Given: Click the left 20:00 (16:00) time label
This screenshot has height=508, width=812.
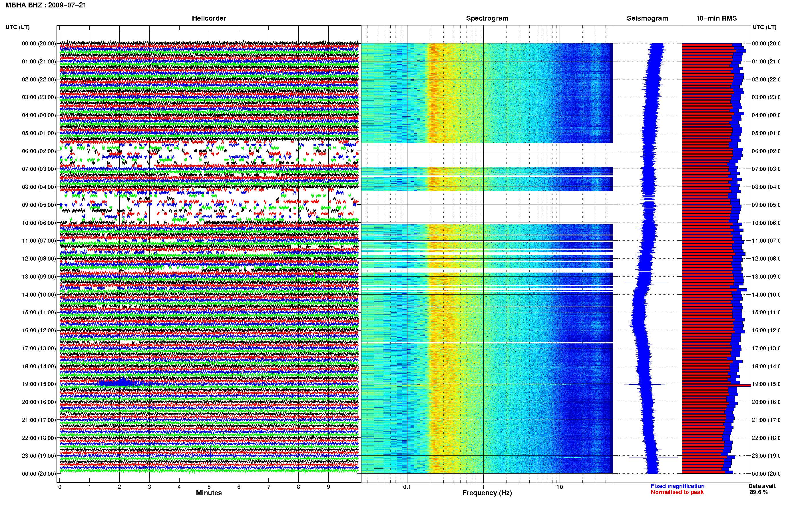Looking at the screenshot, I should click(39, 402).
